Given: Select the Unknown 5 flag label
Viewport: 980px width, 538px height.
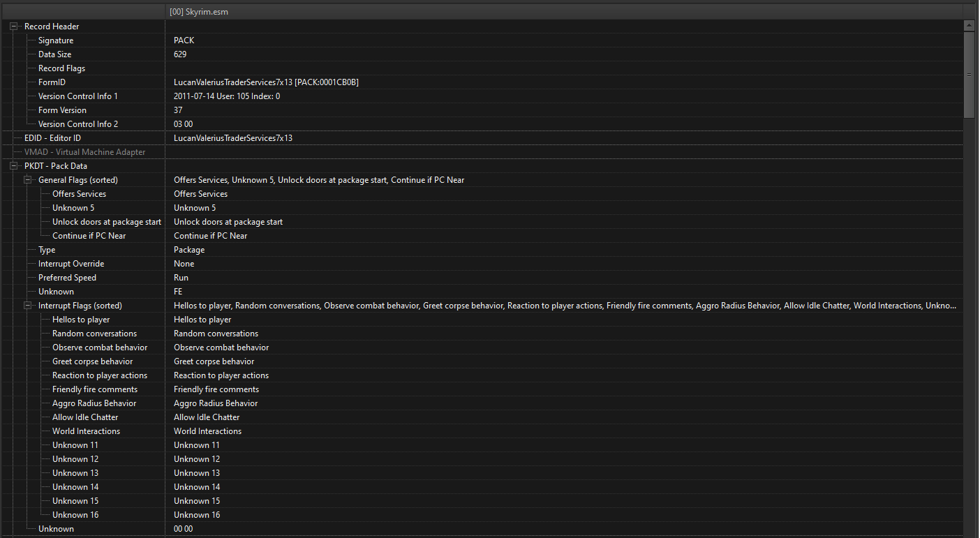Looking at the screenshot, I should coord(73,208).
